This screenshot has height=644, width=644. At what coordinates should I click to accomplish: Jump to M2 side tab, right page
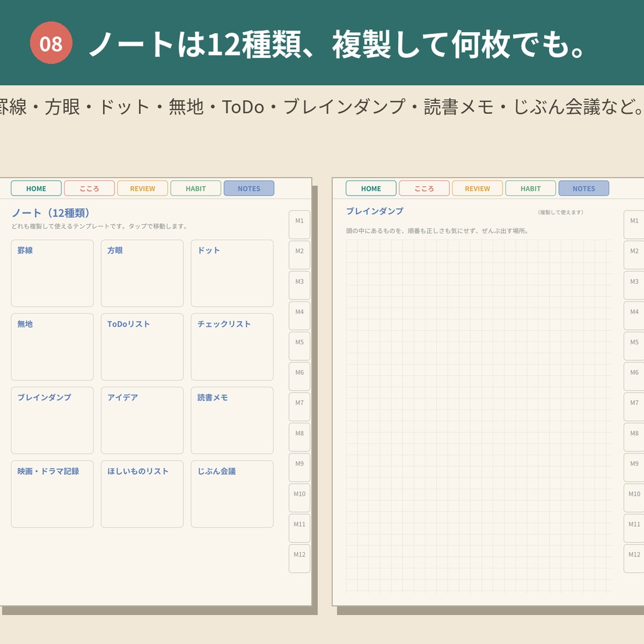[634, 255]
